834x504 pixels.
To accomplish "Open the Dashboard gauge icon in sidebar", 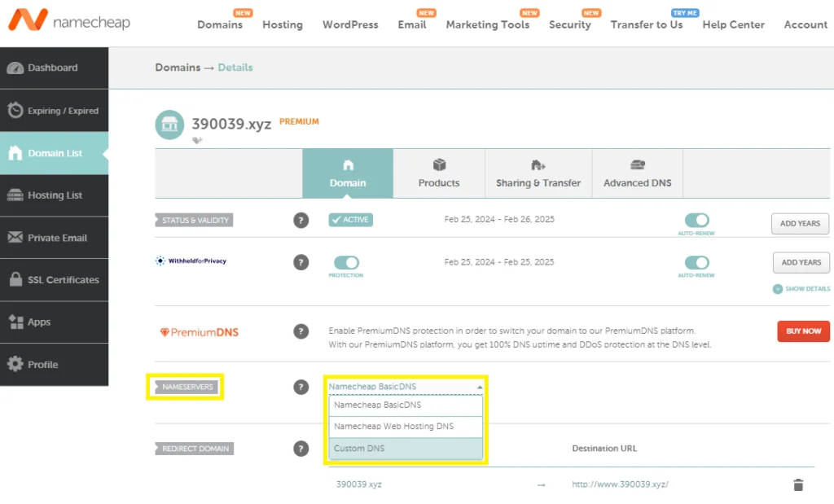I will 15,68.
